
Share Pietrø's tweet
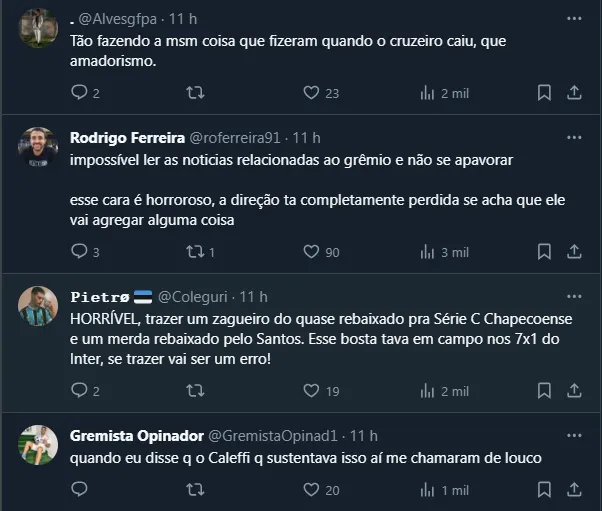pyautogui.click(x=575, y=392)
